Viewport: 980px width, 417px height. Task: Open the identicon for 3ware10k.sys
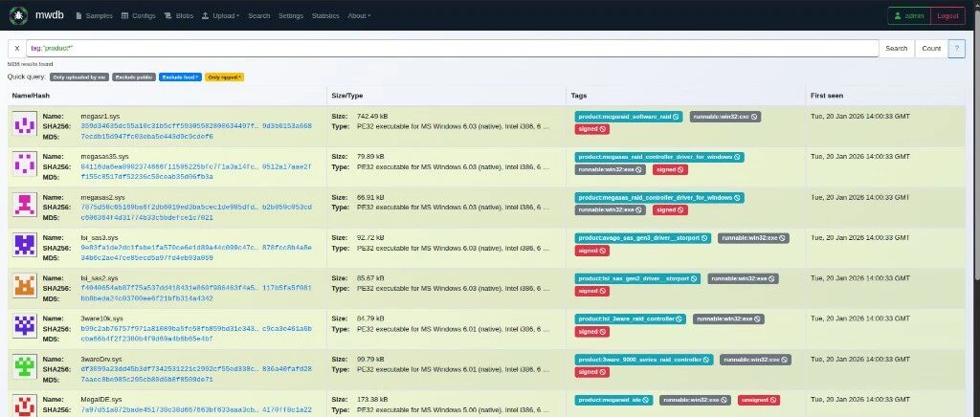tap(25, 326)
